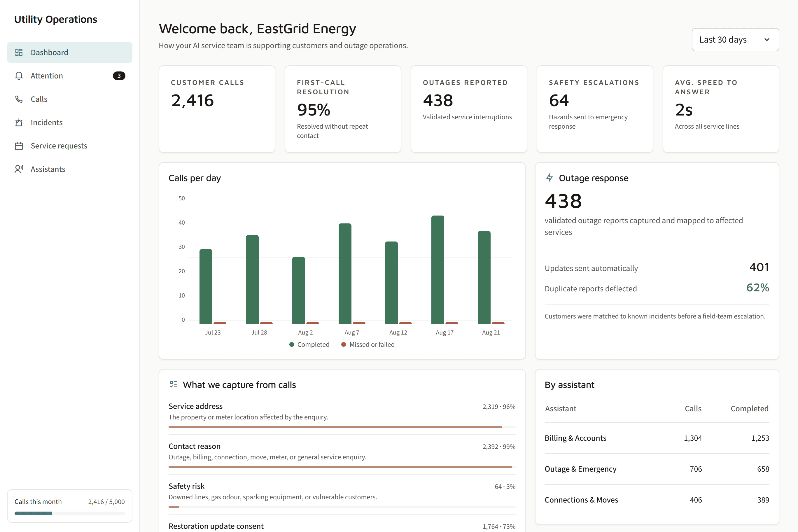This screenshot has height=532, width=798.
Task: Click the Outage response lightning icon
Action: click(549, 178)
